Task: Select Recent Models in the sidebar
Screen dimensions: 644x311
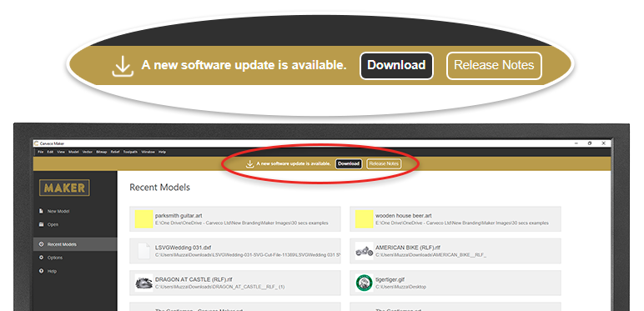Action: [75, 244]
